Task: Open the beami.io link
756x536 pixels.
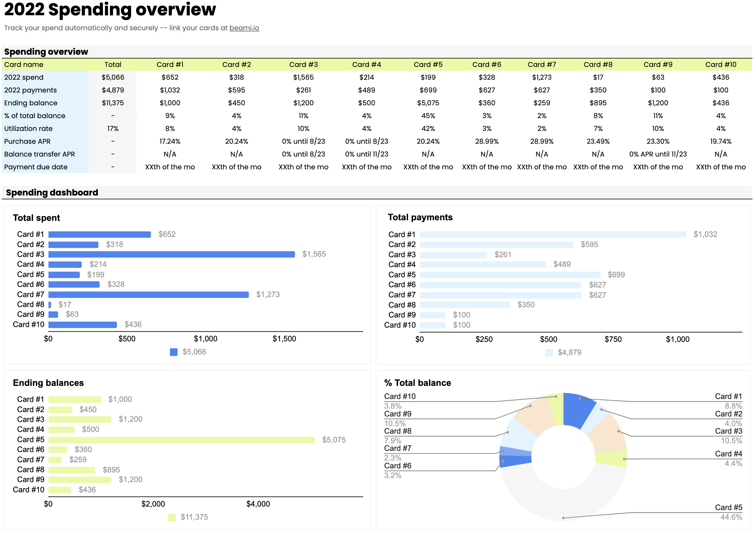Action: 244,28
